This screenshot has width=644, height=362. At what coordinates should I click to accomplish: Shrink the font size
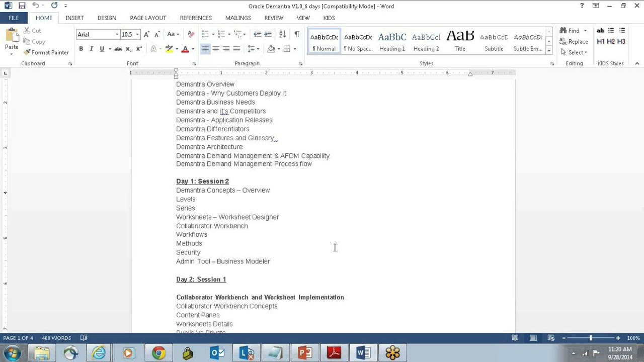point(156,34)
